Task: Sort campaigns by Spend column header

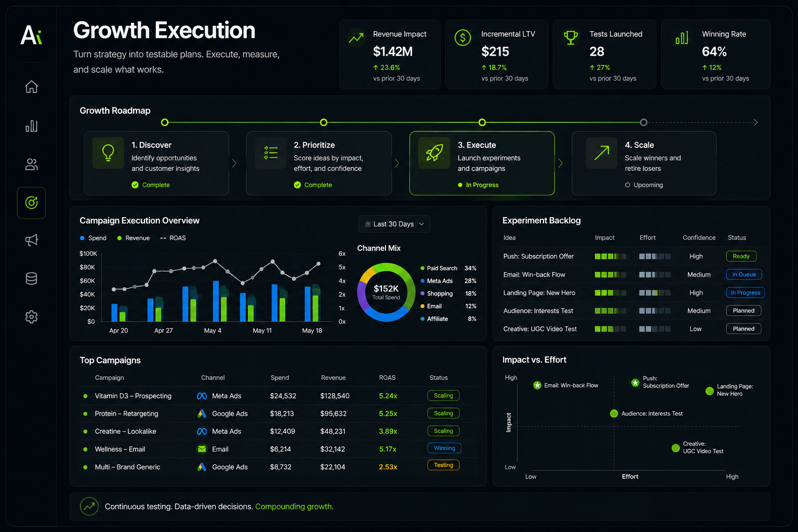Action: 280,378
